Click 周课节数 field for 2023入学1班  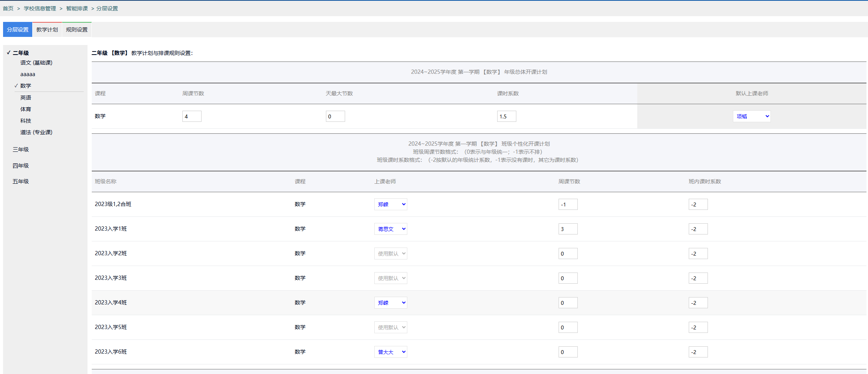tap(568, 229)
